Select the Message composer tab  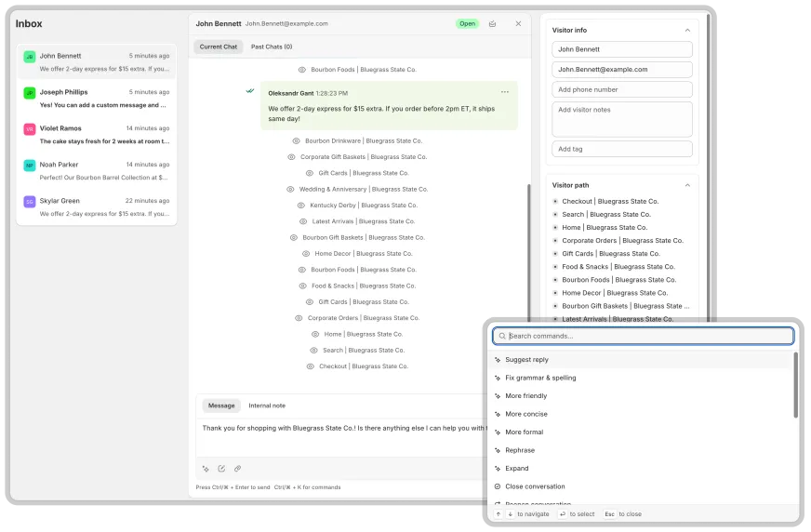click(221, 406)
